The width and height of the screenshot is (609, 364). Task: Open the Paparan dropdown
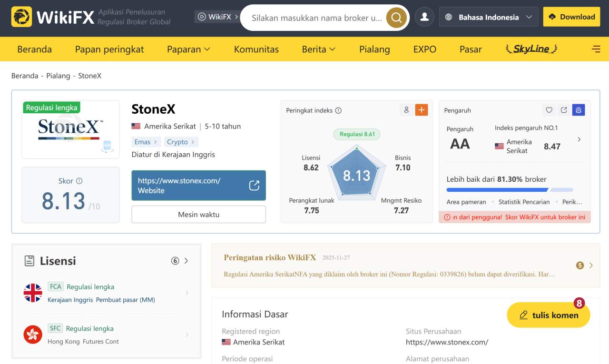[188, 49]
